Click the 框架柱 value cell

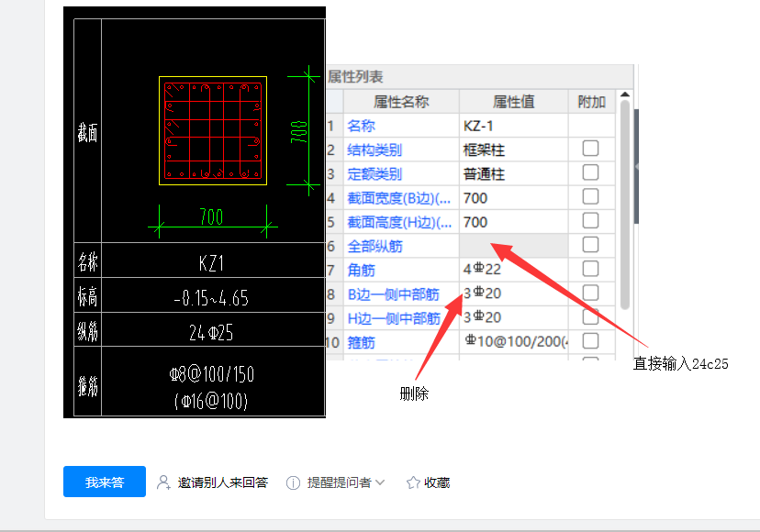513,150
